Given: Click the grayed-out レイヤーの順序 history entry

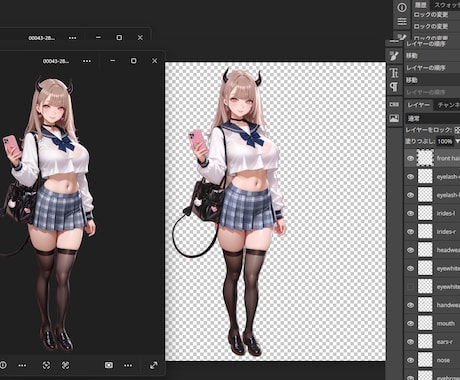Looking at the screenshot, I should click(x=426, y=92).
